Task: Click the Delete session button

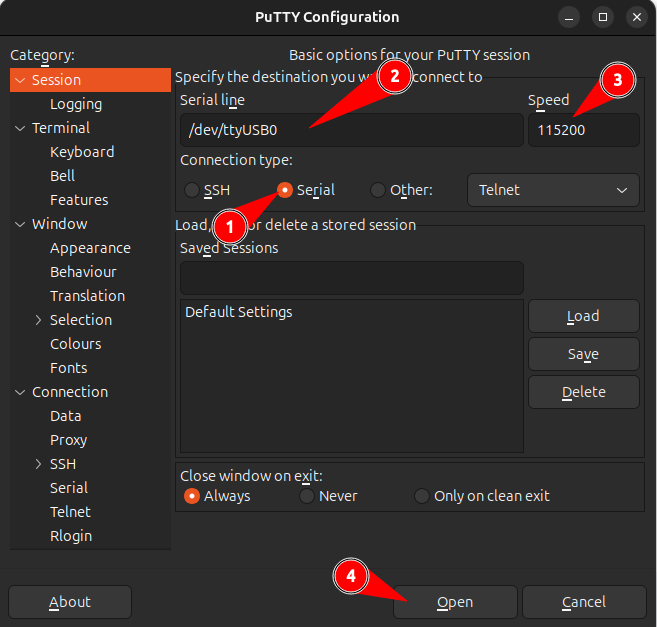Action: pos(584,392)
